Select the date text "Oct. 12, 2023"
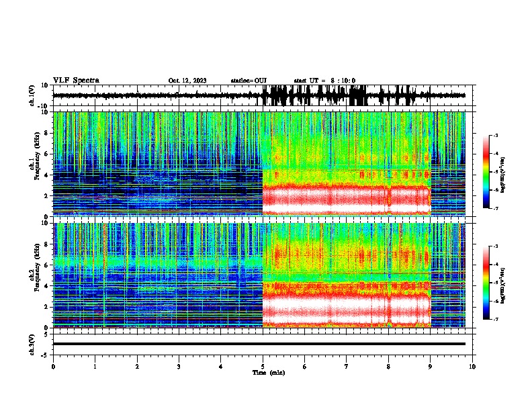 [x=187, y=81]
